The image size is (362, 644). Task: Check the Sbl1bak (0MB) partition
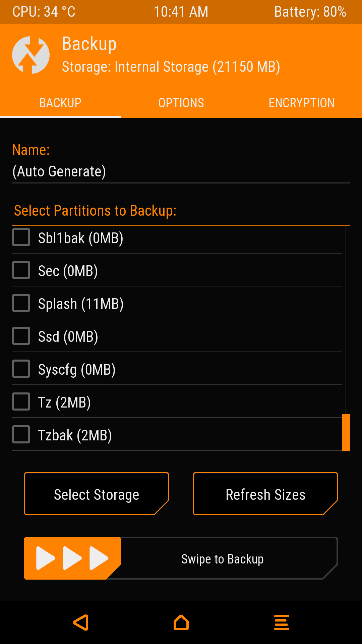(21, 237)
